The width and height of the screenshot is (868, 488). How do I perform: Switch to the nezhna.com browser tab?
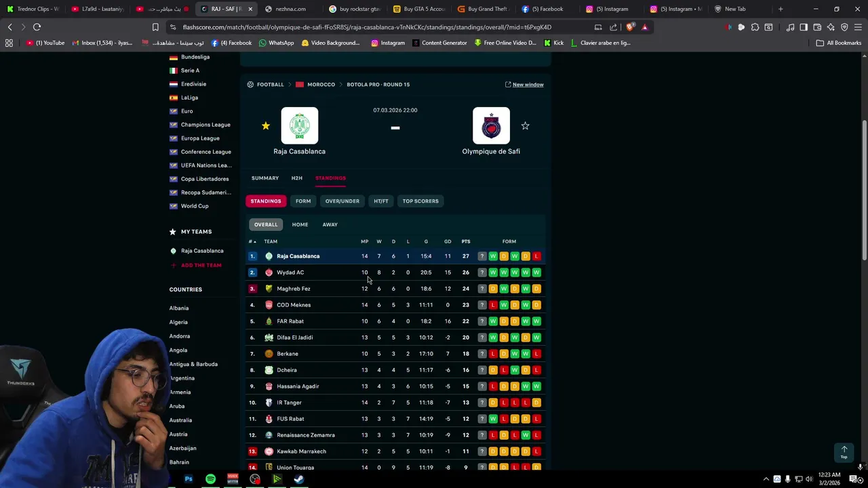pos(290,9)
